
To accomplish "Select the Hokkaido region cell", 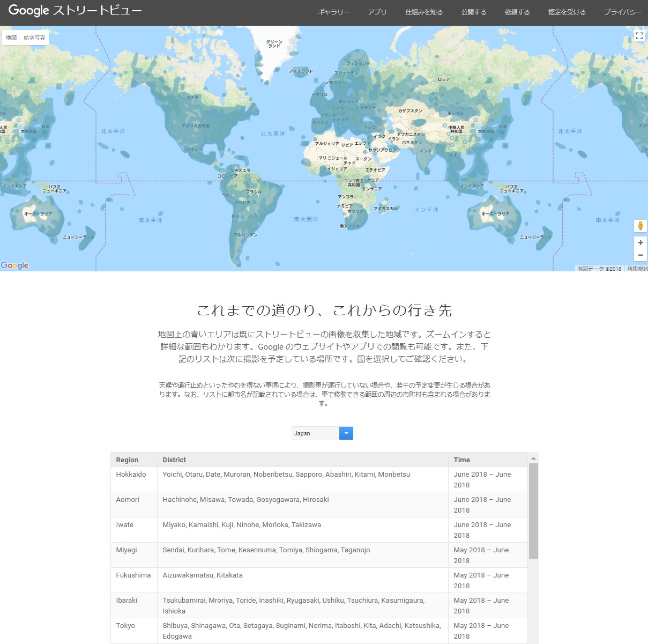I will 134,479.
